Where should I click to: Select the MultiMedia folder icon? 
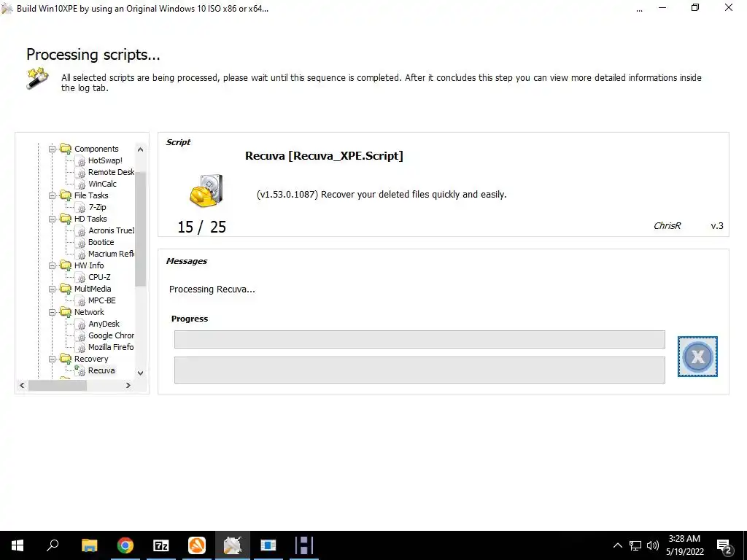point(66,289)
